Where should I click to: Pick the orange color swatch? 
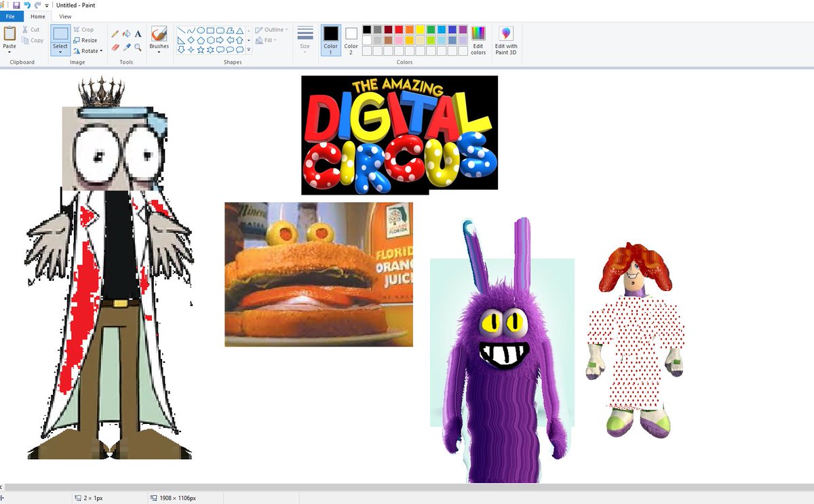point(410,29)
